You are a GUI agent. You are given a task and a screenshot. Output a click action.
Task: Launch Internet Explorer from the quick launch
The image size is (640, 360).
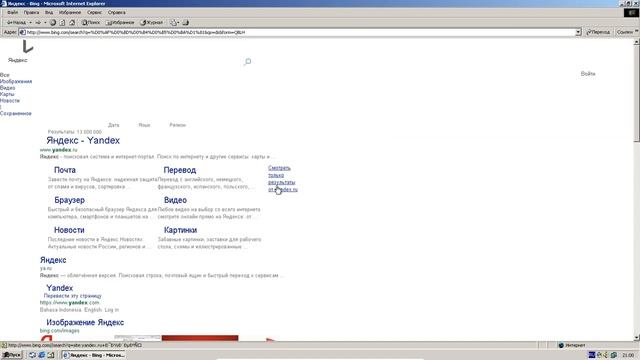click(42, 355)
